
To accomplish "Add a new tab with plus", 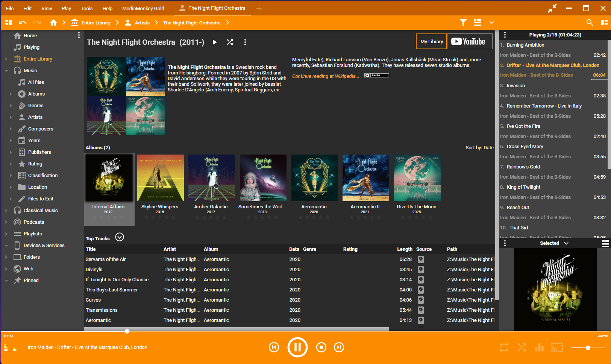I will [259, 8].
